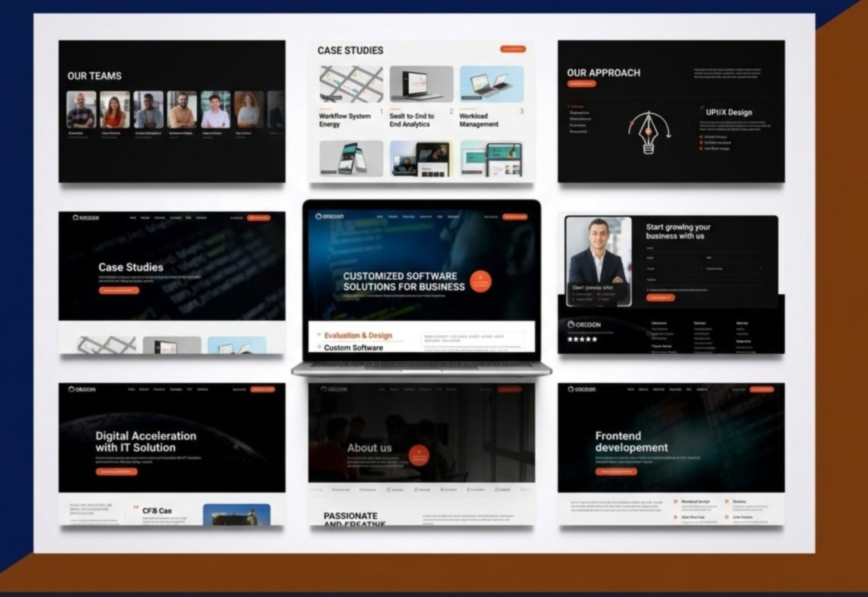Select the Custom Software tab
868x597 pixels.
[x=353, y=348]
